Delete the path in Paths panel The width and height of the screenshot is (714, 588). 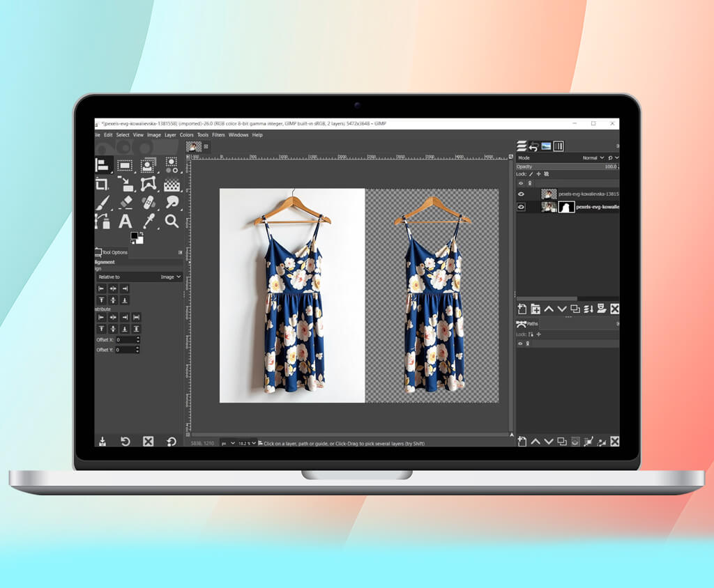point(614,442)
